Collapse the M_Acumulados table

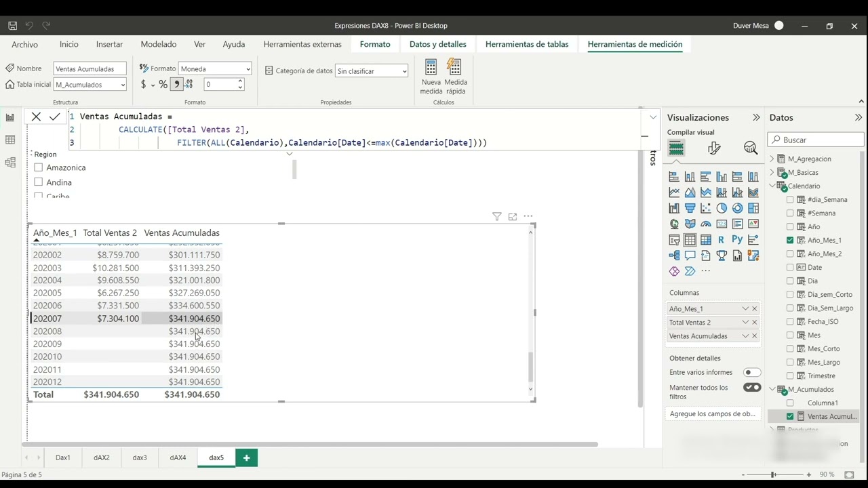tap(772, 389)
